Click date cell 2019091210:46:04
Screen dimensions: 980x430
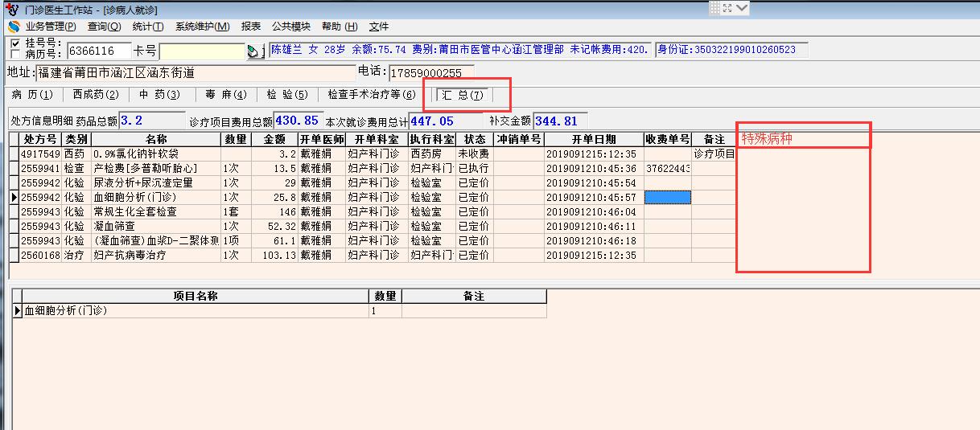pos(594,211)
